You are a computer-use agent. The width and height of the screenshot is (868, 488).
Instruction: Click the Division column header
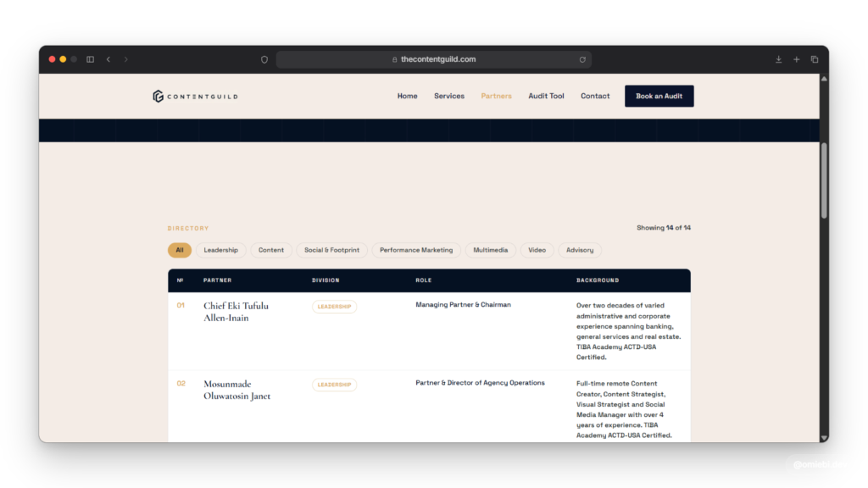coord(325,280)
